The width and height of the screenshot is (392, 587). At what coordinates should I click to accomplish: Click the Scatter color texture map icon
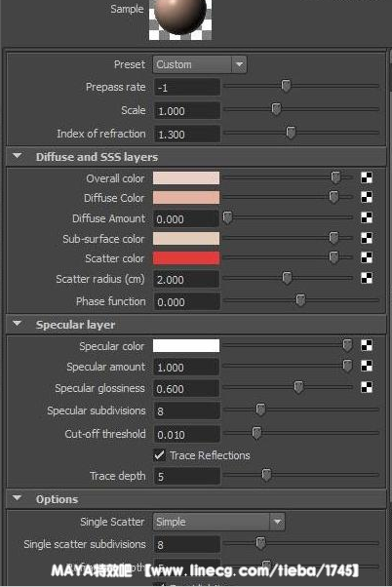(x=367, y=257)
